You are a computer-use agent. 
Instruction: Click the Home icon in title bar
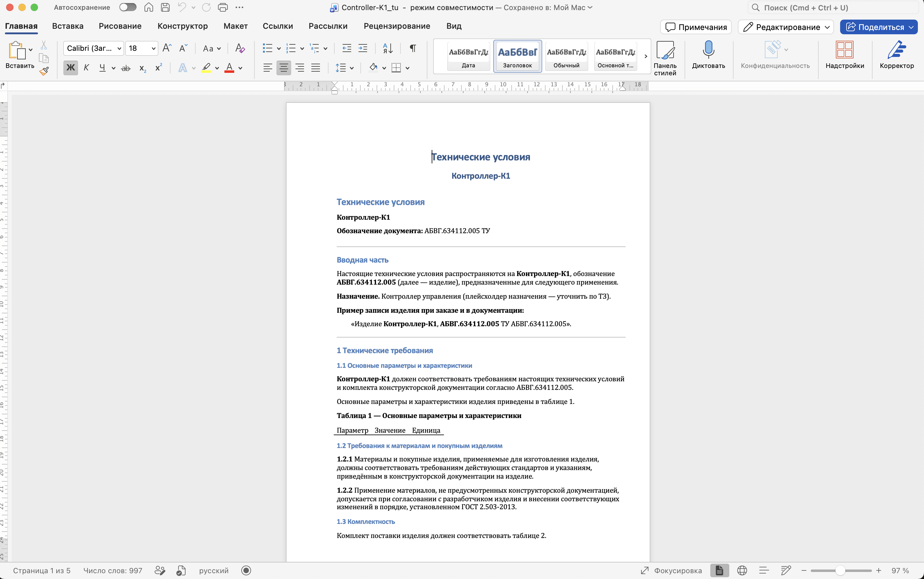tap(148, 7)
